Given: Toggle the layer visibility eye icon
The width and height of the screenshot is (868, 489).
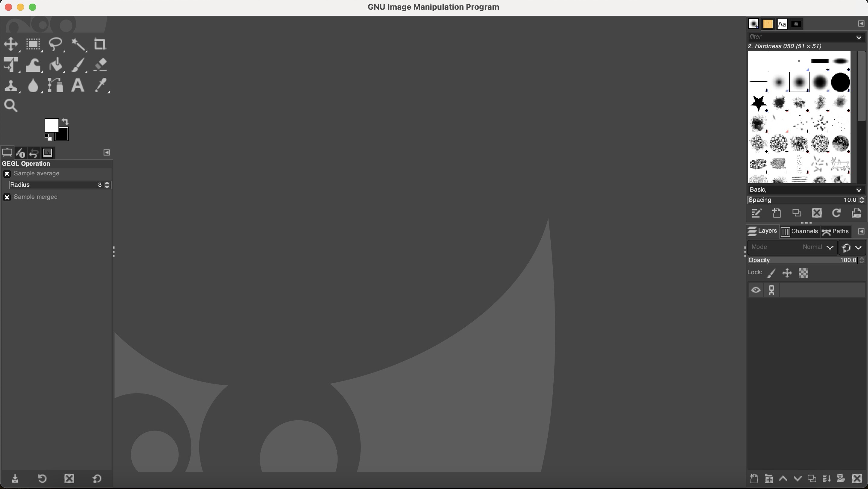Looking at the screenshot, I should (x=756, y=290).
